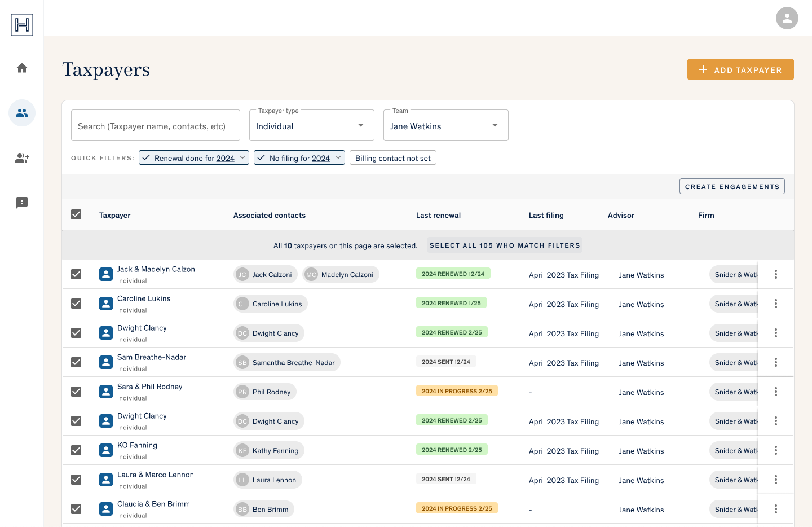Image resolution: width=812 pixels, height=527 pixels.
Task: Open the feedback message icon in sidebar
Action: [x=22, y=203]
